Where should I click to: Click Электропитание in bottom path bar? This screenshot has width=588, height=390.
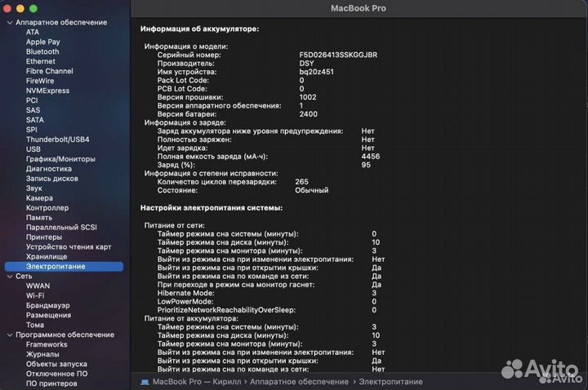[x=390, y=382]
